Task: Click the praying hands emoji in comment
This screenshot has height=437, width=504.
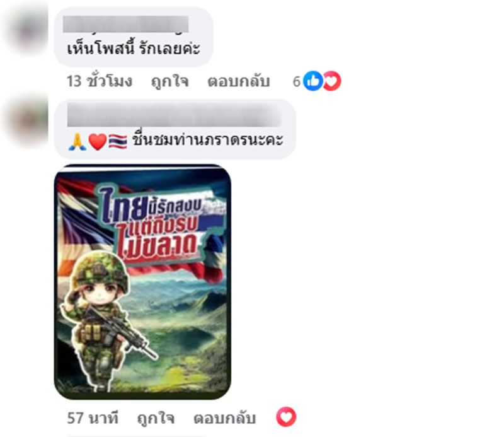Action: pyautogui.click(x=77, y=142)
